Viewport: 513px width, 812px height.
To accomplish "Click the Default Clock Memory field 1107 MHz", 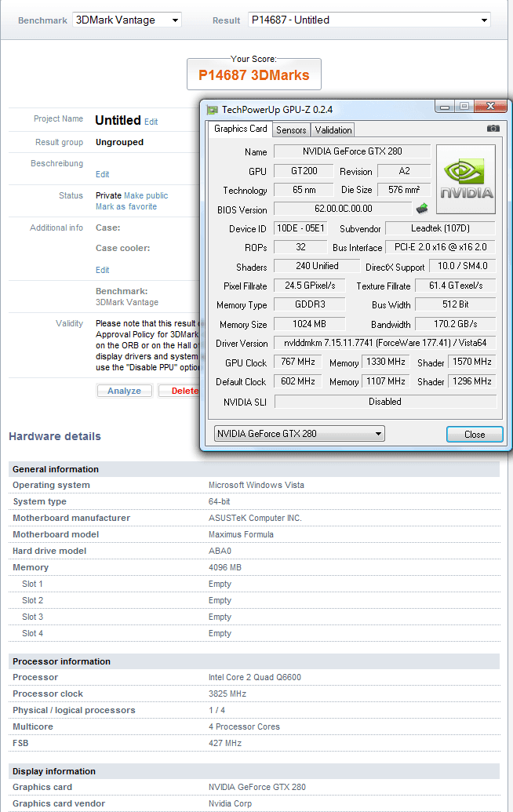I will pyautogui.click(x=386, y=381).
